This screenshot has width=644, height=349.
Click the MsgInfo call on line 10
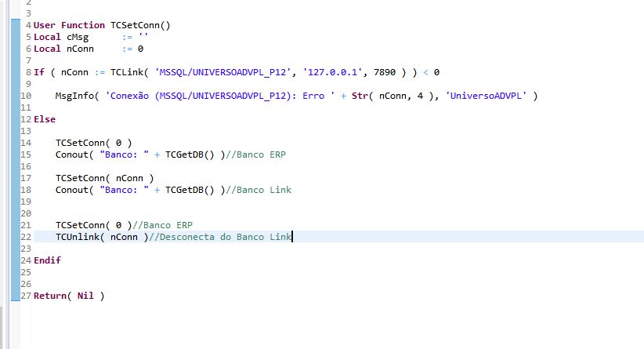pyautogui.click(x=296, y=96)
